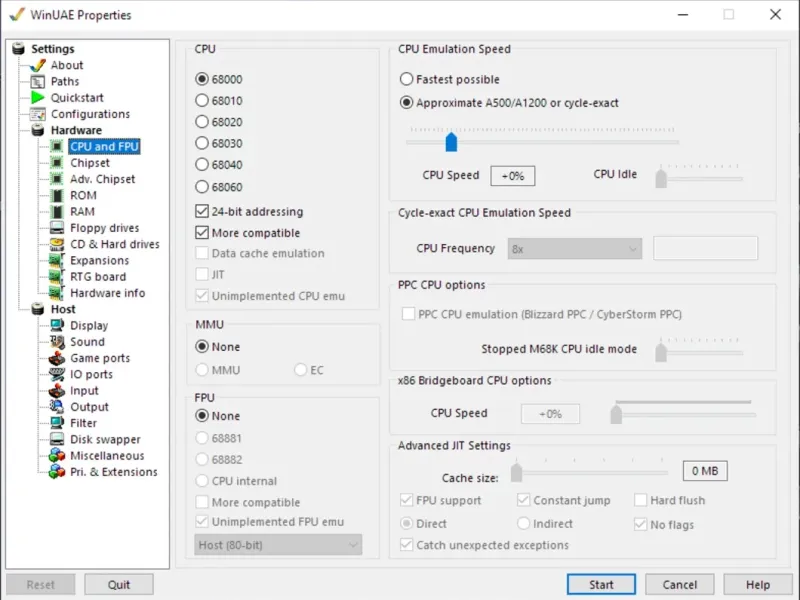Image resolution: width=800 pixels, height=600 pixels.
Task: Click the RTG board icon
Action: (x=57, y=277)
